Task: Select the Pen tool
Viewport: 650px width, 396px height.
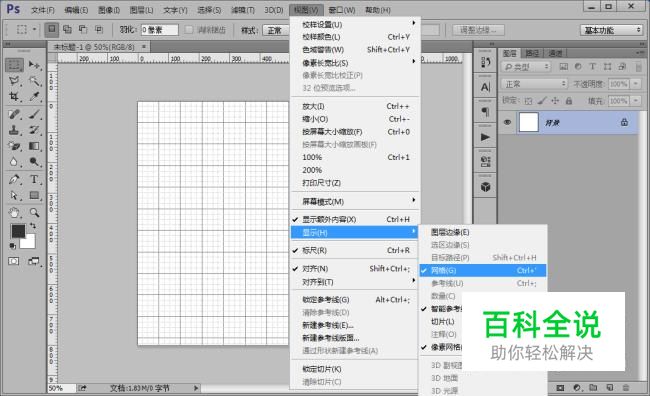Action: (14, 180)
